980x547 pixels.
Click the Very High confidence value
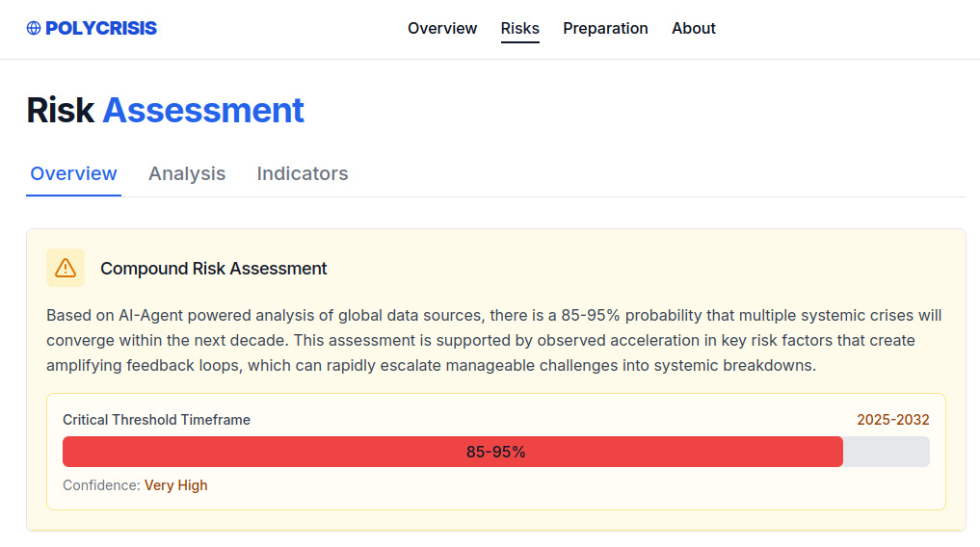coord(176,485)
